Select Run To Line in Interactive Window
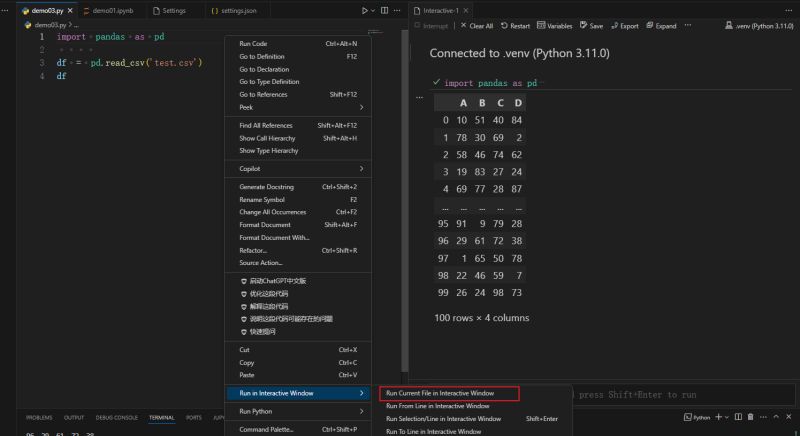This screenshot has height=436, width=800. (474, 431)
